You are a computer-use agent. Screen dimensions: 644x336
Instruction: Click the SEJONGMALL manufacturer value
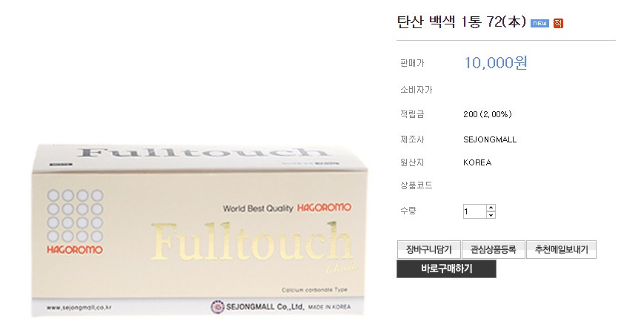pyautogui.click(x=490, y=139)
